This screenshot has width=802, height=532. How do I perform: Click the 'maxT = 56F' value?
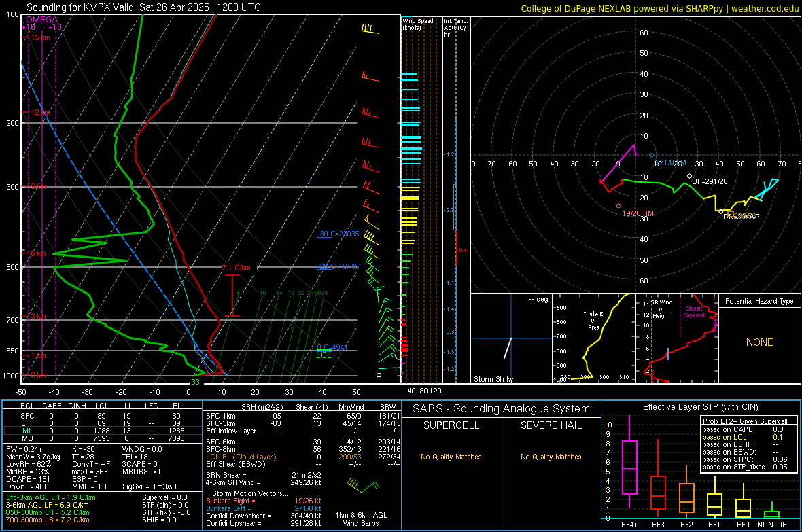coord(90,472)
